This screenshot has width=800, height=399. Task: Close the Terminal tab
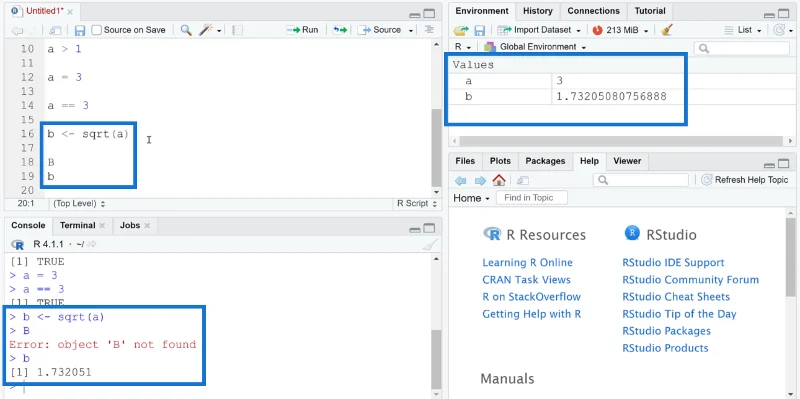tap(102, 226)
